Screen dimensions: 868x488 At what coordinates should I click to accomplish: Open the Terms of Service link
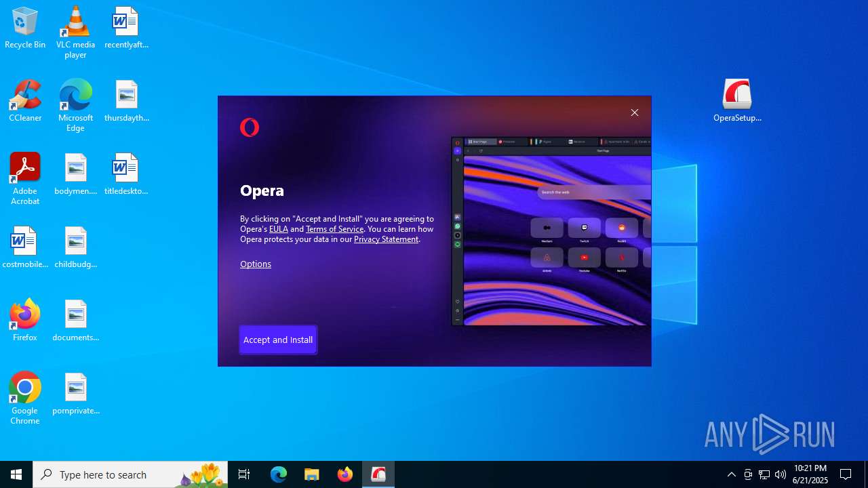click(x=335, y=229)
